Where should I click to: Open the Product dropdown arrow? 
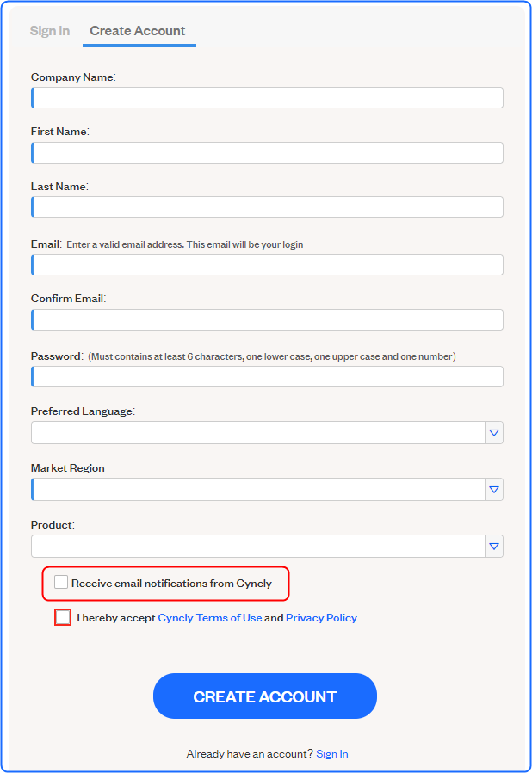[x=494, y=547]
